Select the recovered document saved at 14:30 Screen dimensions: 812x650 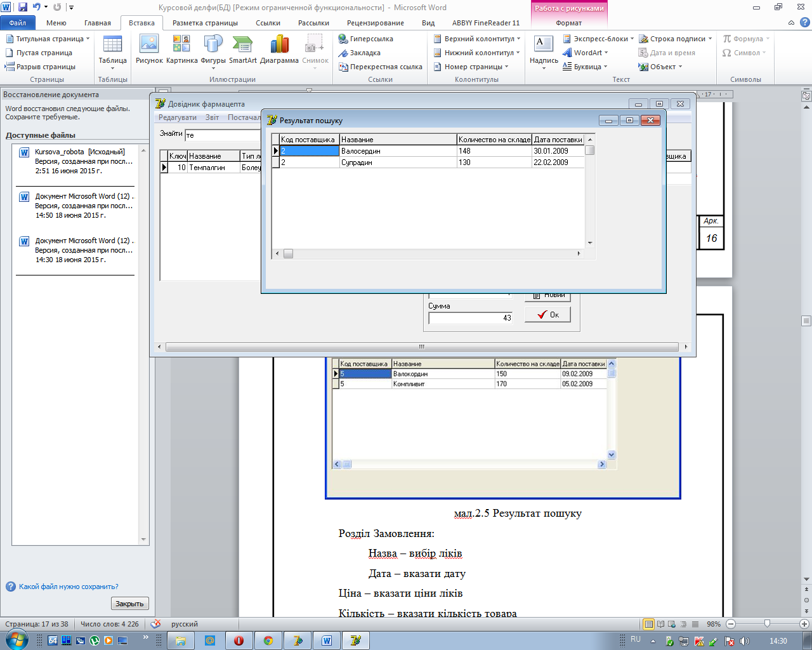click(x=77, y=250)
